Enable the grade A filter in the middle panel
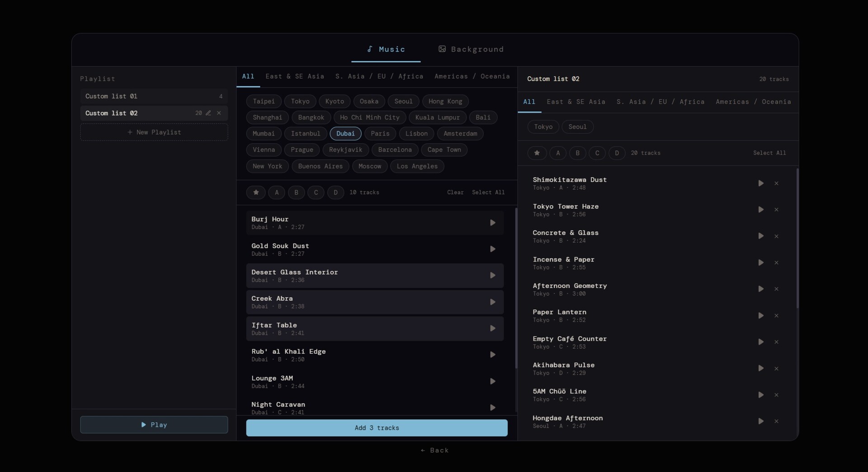This screenshot has height=472, width=868. click(x=277, y=192)
